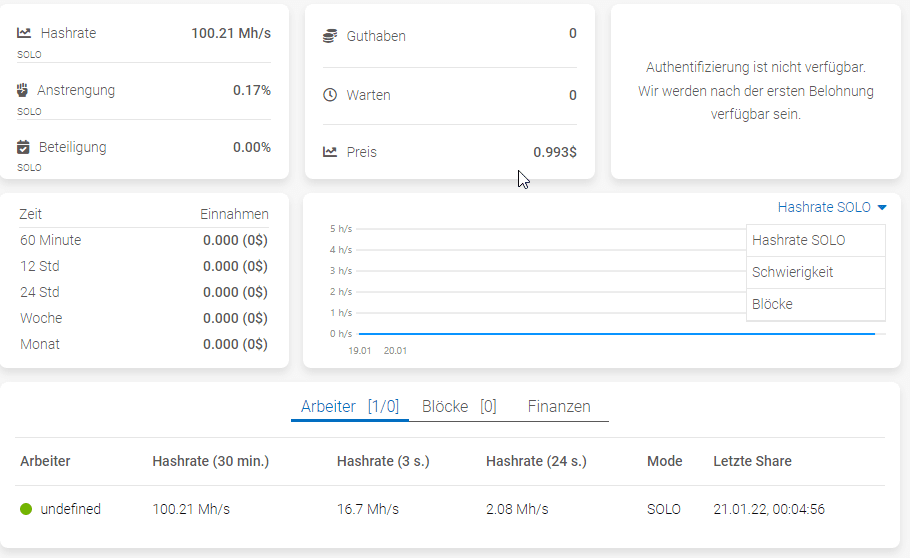Sort by Hashrate (3 s.) column header

point(383,461)
